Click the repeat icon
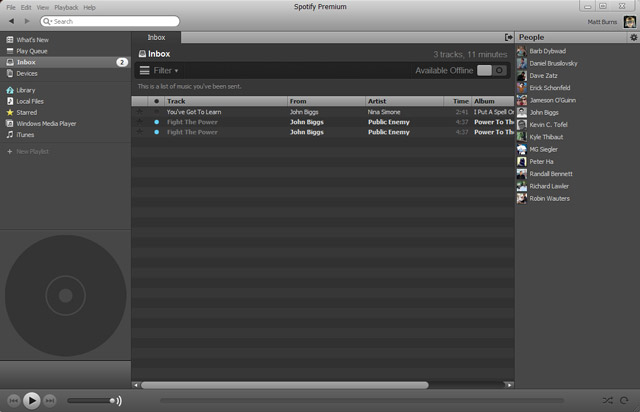The width and height of the screenshot is (640, 412). [624, 400]
